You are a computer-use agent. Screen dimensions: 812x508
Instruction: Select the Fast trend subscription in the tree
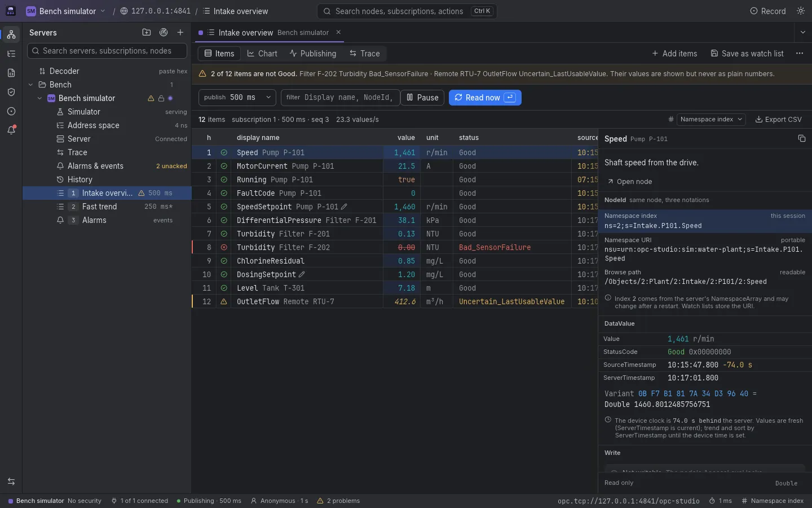tap(107, 207)
